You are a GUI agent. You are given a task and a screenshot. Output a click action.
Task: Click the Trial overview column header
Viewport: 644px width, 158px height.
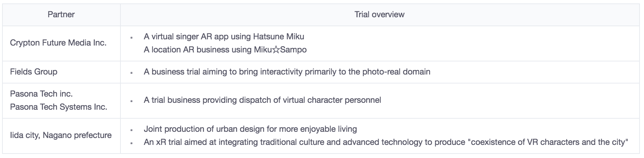point(379,14)
